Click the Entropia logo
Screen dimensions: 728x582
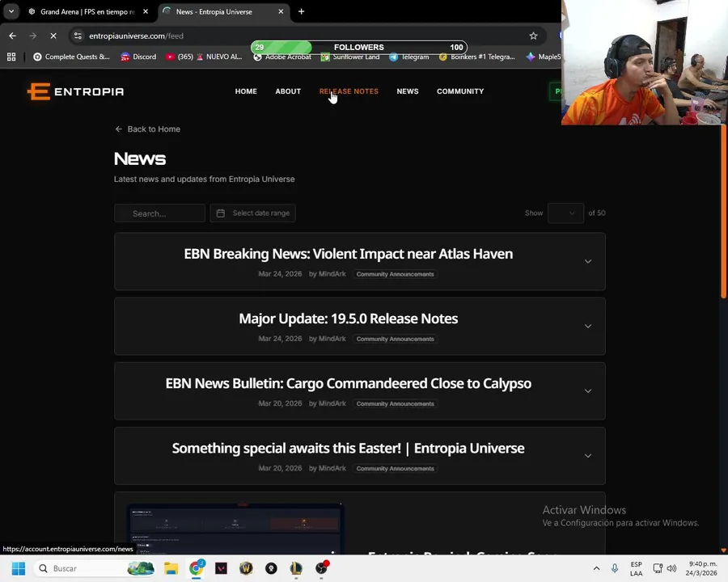coord(76,91)
